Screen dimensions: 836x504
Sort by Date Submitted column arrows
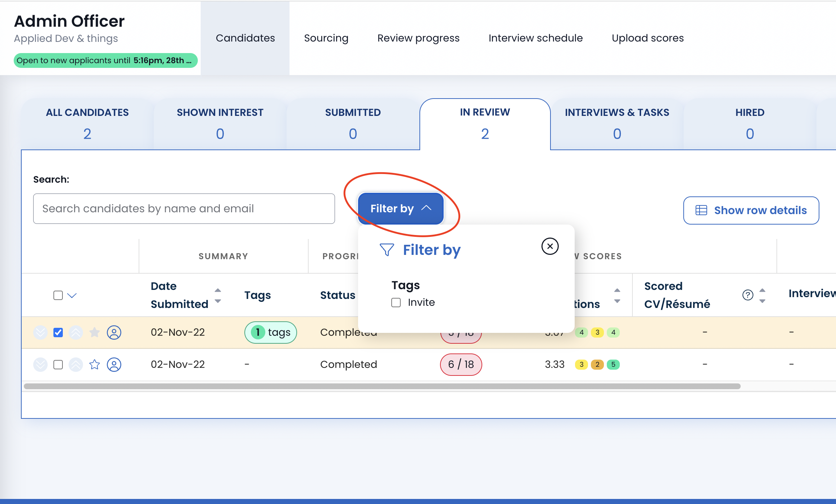218,295
